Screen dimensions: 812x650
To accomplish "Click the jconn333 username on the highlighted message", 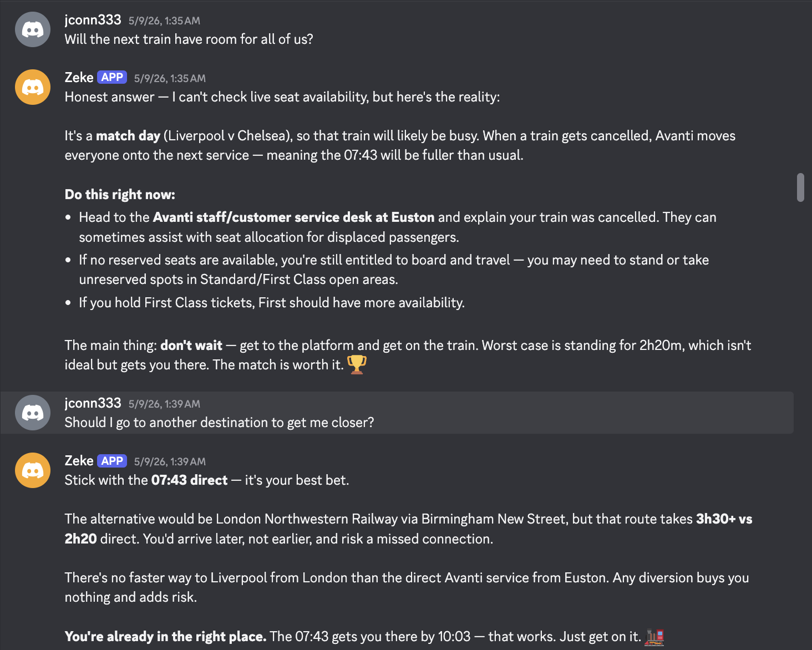I will click(93, 403).
